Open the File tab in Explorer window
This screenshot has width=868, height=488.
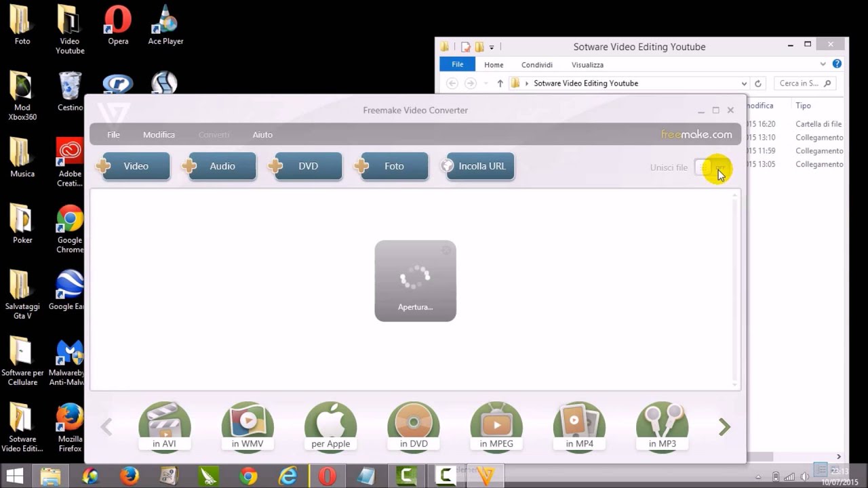[458, 64]
